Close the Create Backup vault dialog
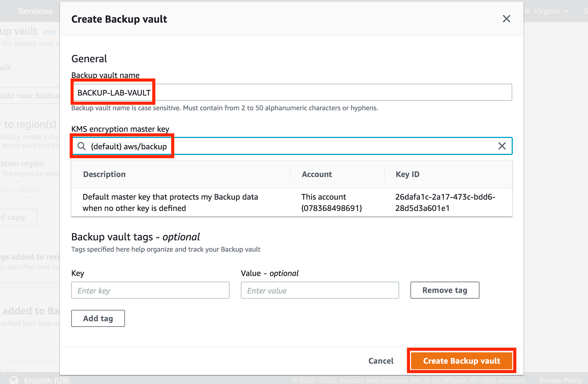The width and height of the screenshot is (588, 384). tap(506, 19)
